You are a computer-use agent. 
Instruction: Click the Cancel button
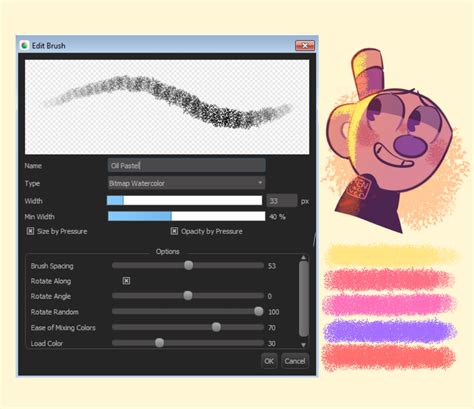(x=295, y=361)
